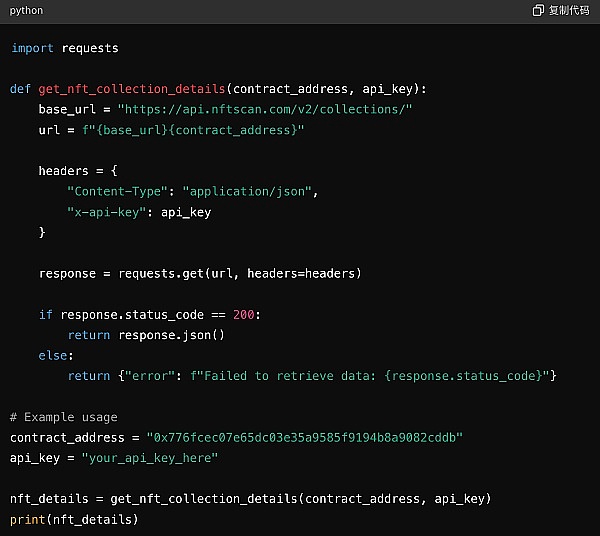Click the print(nft_details) line
The height and width of the screenshot is (536, 600).
pyautogui.click(x=74, y=519)
